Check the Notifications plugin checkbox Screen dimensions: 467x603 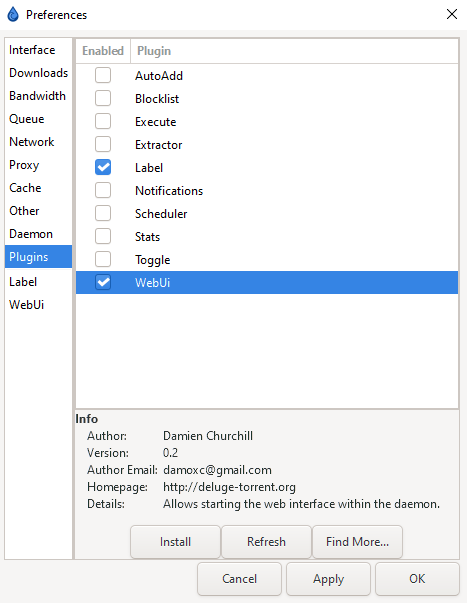click(x=103, y=190)
